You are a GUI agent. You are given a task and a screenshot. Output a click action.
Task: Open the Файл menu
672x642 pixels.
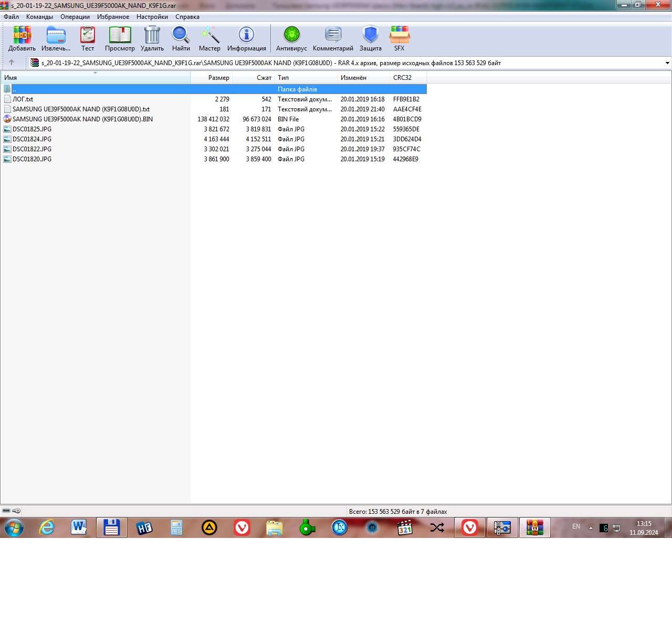[x=11, y=17]
